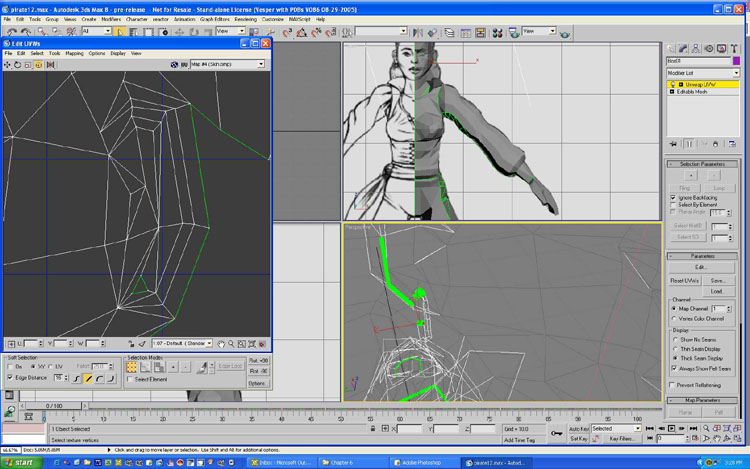Click the Mirror tool in Edit UVWs toolbar
750x469 pixels.
[50, 64]
